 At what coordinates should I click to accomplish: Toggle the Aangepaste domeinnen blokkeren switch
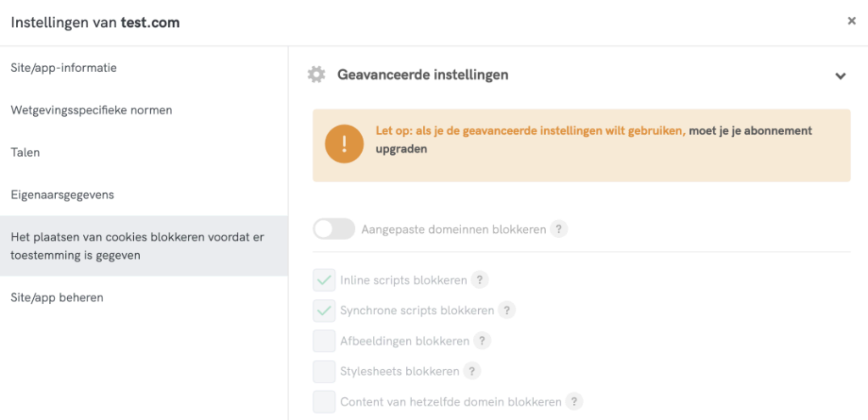pyautogui.click(x=334, y=229)
